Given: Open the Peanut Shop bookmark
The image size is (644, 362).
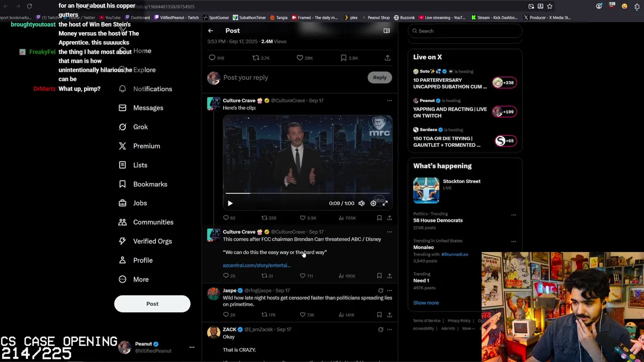Looking at the screenshot, I should point(375,18).
